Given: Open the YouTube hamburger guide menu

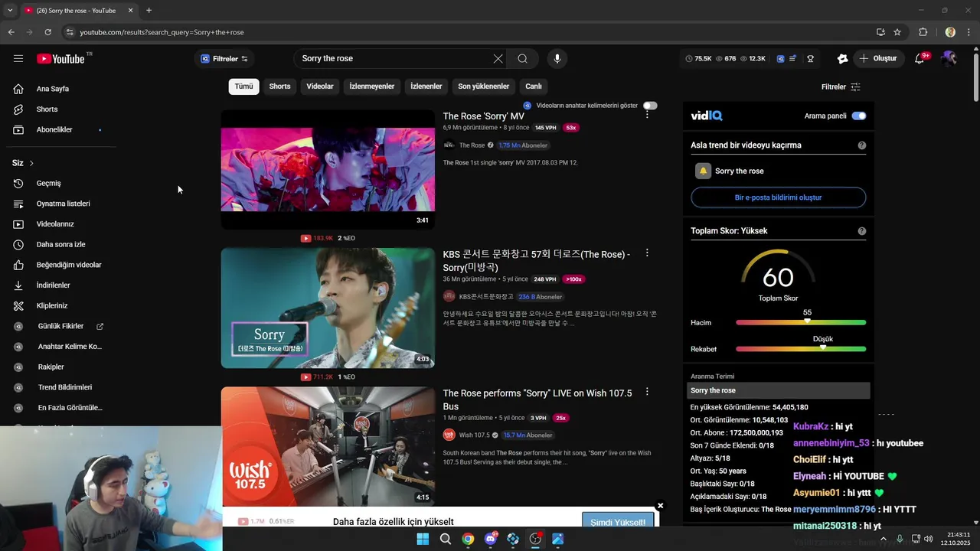Looking at the screenshot, I should point(18,58).
